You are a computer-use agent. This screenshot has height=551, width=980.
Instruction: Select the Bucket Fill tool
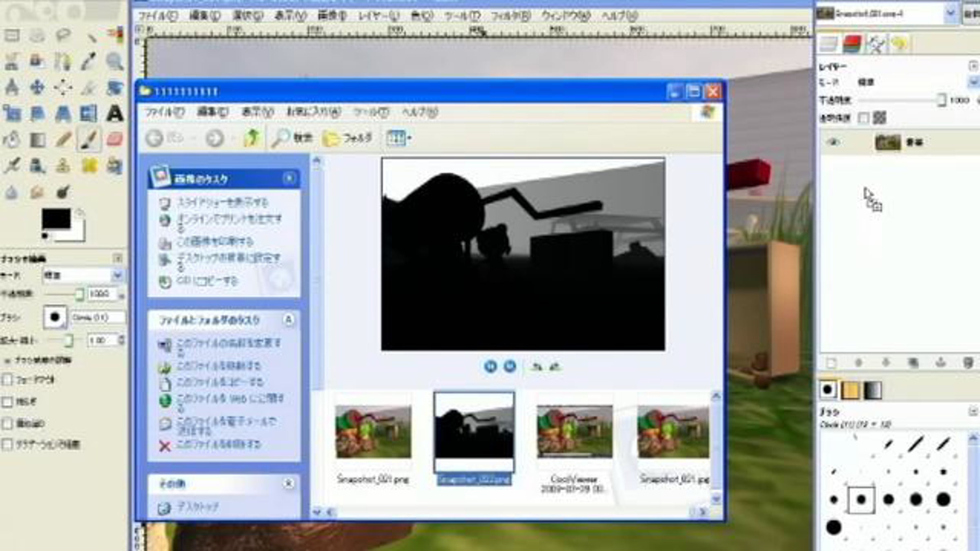pyautogui.click(x=11, y=140)
